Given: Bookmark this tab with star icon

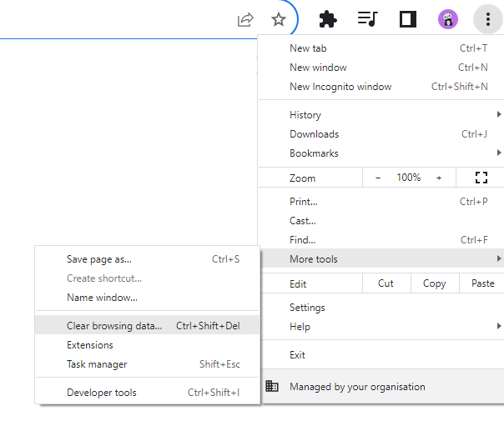Looking at the screenshot, I should [x=279, y=19].
